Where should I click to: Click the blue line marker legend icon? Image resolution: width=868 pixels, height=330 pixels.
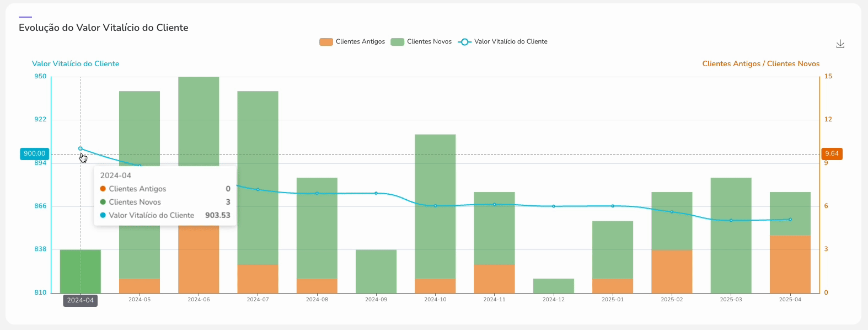[464, 42]
